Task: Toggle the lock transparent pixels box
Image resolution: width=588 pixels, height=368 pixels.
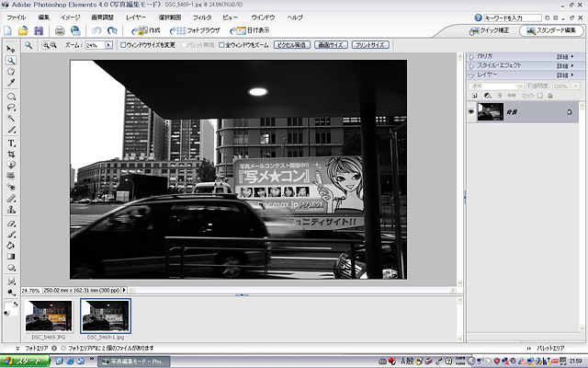Action: pos(540,96)
